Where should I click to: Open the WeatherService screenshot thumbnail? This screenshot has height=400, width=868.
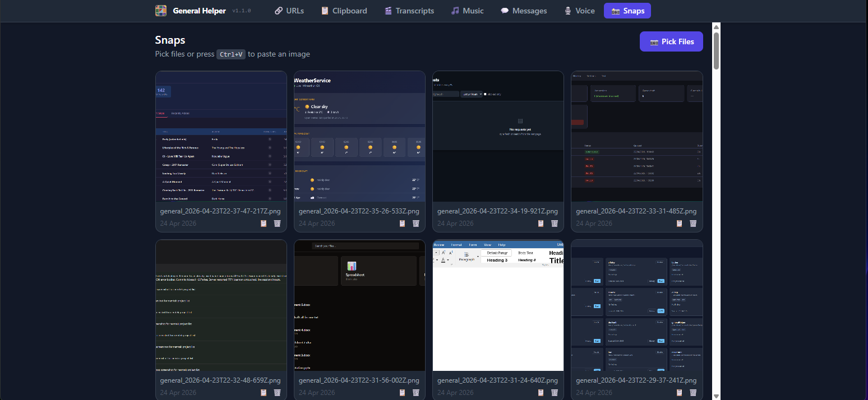tap(359, 136)
